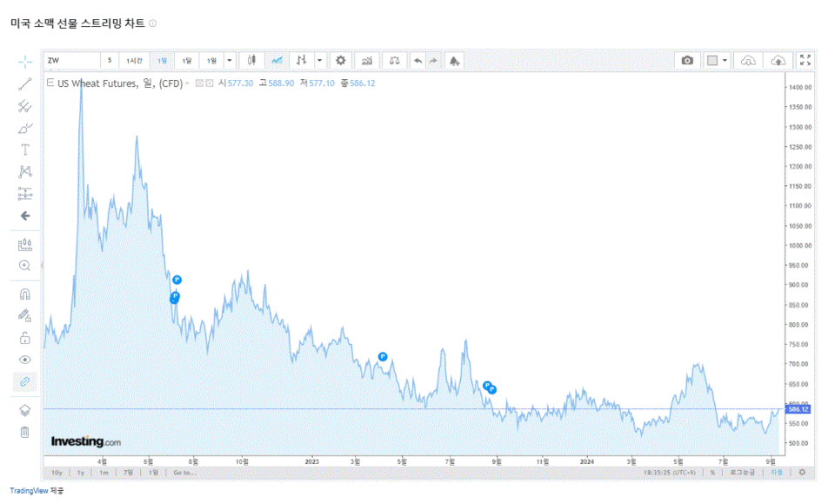Enter fullscreen chart mode
The height and width of the screenshot is (504, 835).
coord(805,60)
